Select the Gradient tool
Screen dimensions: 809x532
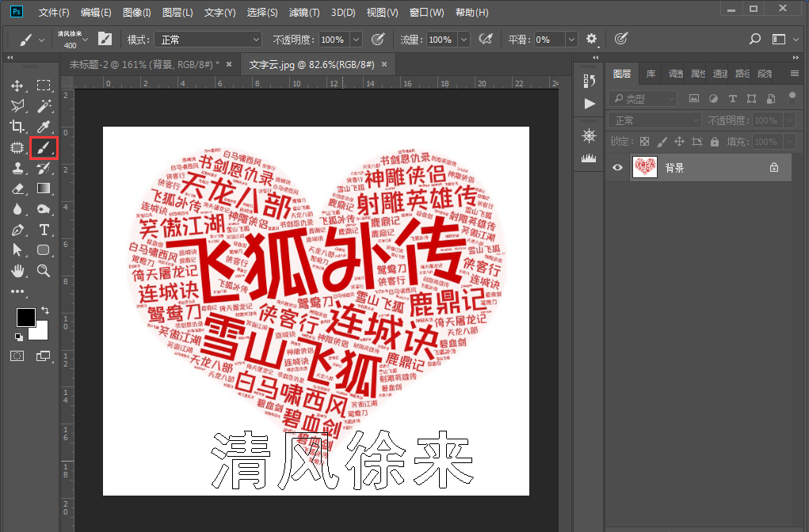[x=44, y=188]
